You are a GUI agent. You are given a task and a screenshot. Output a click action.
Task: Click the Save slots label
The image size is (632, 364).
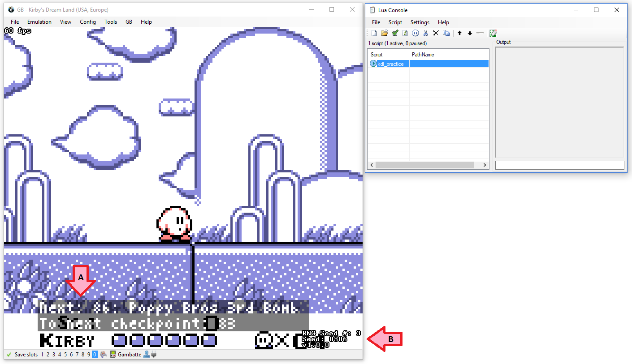(26, 355)
